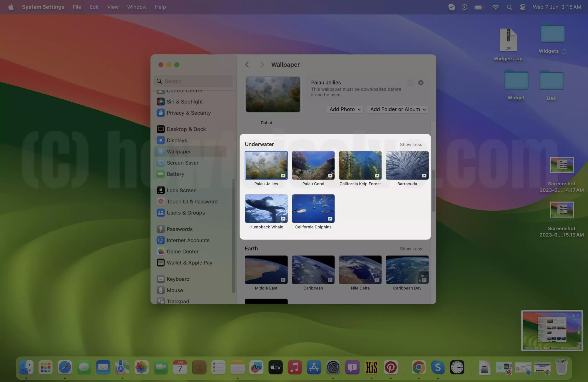
Task: Navigate back with the left chevron
Action: tap(247, 64)
